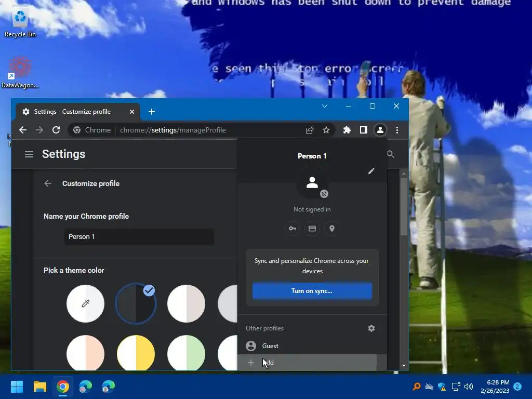Select the white and beige theme swatch
The height and width of the screenshot is (399, 532).
[187, 303]
